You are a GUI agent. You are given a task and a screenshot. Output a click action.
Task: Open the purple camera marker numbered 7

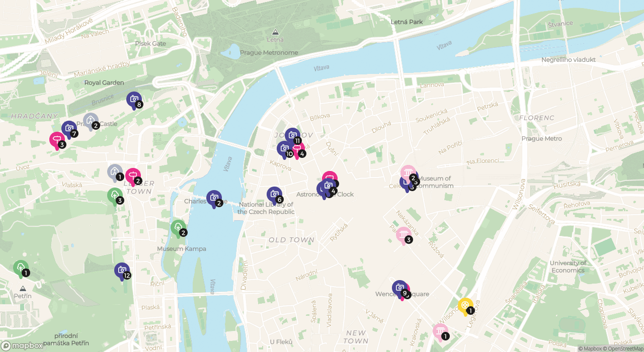[x=69, y=129]
